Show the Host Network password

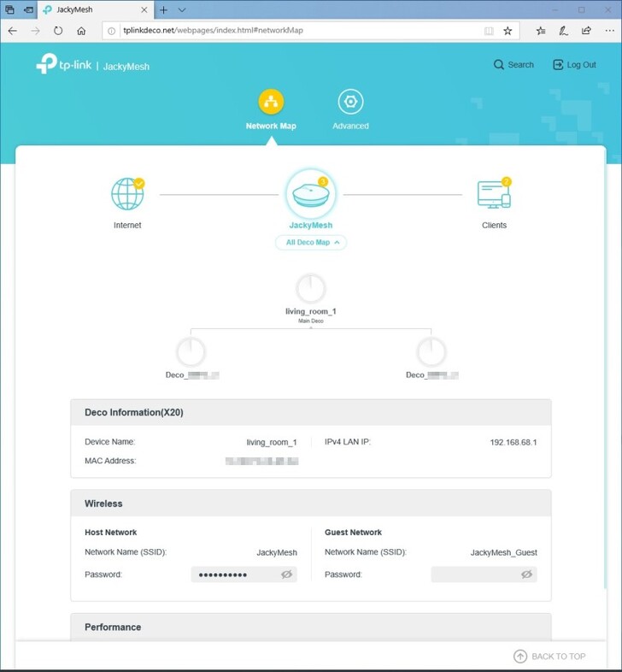click(286, 575)
